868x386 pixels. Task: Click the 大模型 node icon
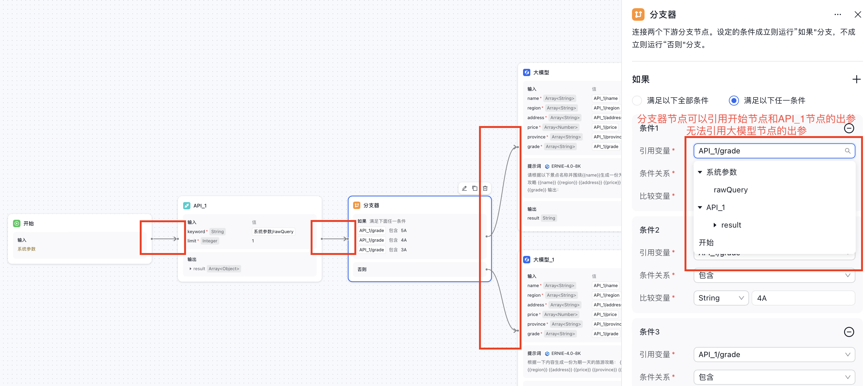click(527, 72)
